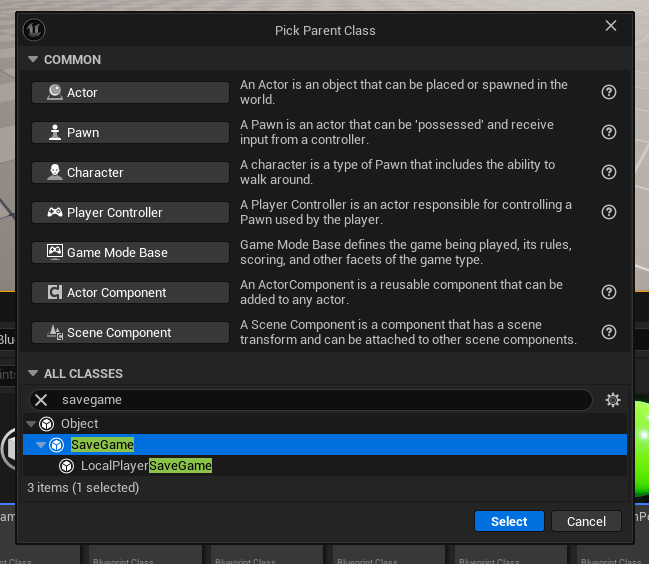Click the Object class icon in tree
The image size is (649, 564).
pyautogui.click(x=46, y=424)
